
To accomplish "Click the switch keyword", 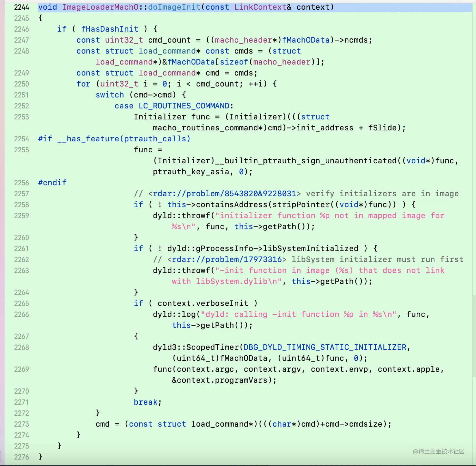I will coord(110,95).
